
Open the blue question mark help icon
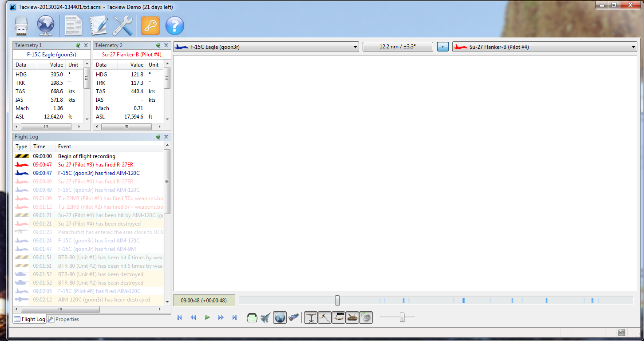(175, 26)
